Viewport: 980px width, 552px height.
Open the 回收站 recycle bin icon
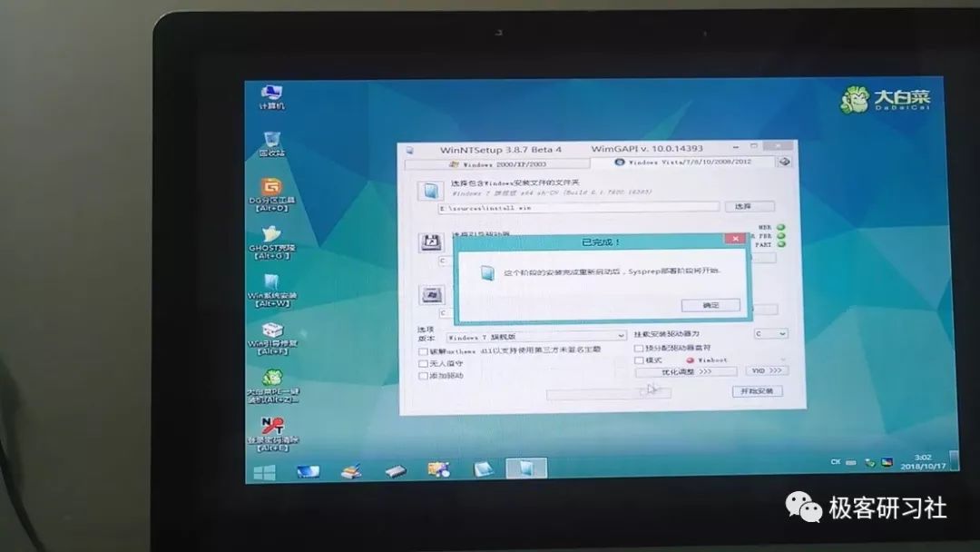coord(272,143)
